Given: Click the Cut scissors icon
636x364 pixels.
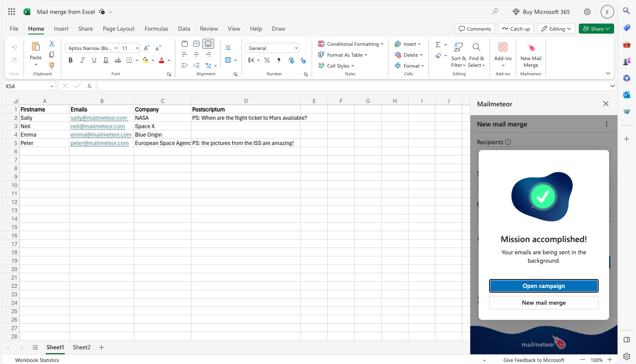Looking at the screenshot, I should [52, 44].
